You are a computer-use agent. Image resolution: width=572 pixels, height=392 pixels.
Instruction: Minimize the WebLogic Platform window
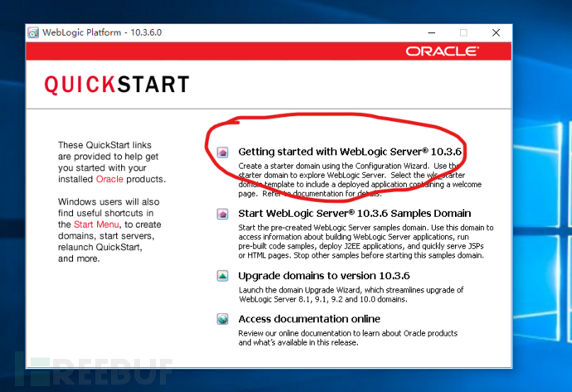432,33
